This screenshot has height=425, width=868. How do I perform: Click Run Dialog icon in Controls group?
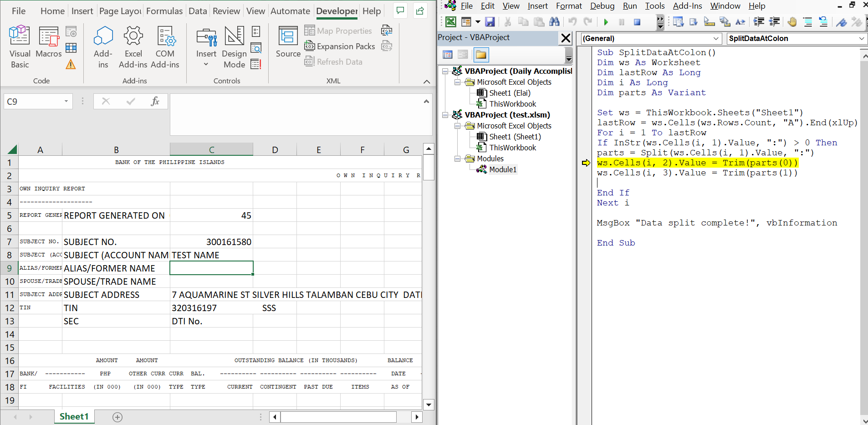(256, 64)
